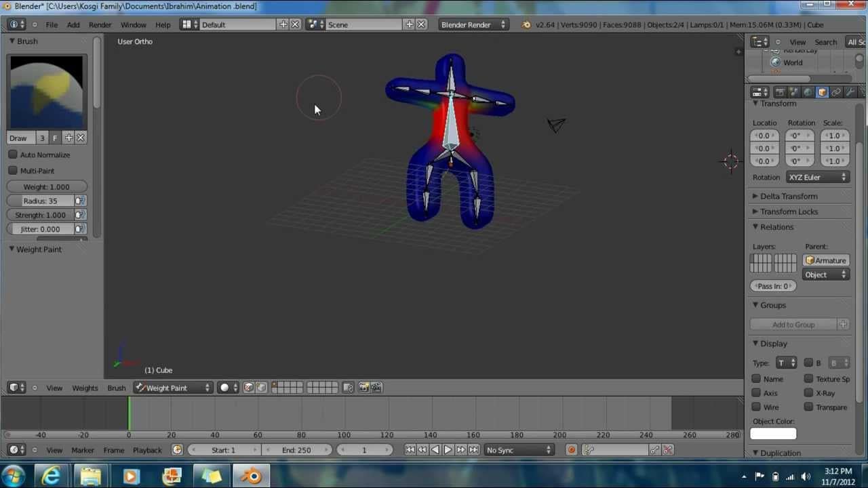Image resolution: width=868 pixels, height=488 pixels.
Task: Enable the Texture Space checkbox
Action: coord(808,379)
